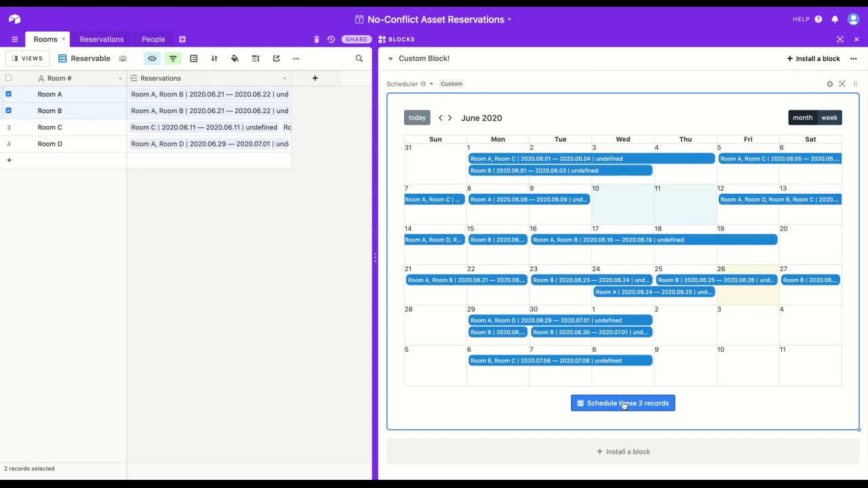The image size is (868, 488).
Task: Go to previous month arrow
Action: 440,118
